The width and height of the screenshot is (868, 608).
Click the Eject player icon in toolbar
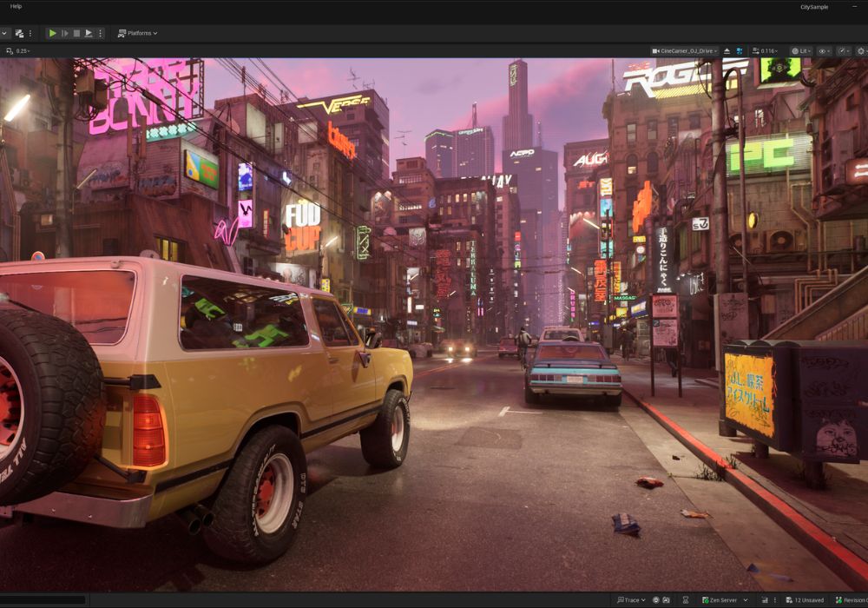pos(89,33)
